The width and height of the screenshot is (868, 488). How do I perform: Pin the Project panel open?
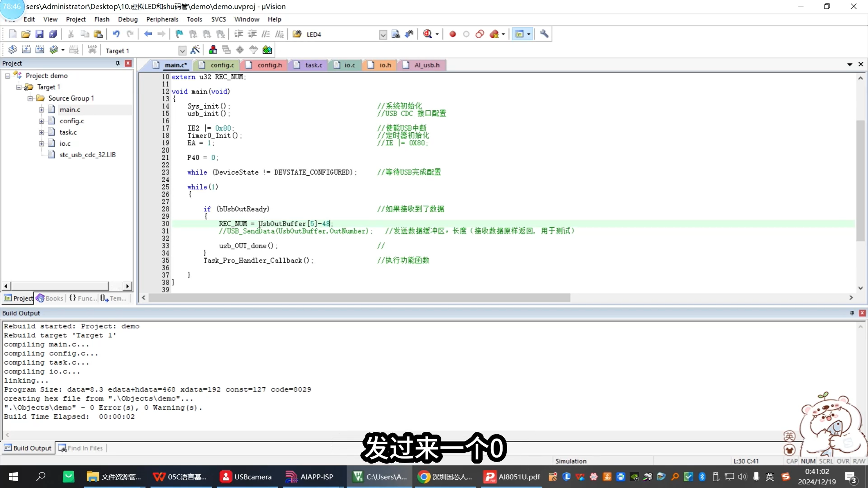[x=117, y=63]
